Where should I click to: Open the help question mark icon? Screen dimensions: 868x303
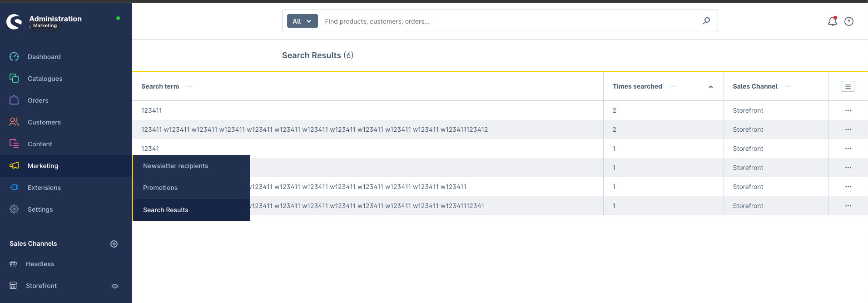coord(849,21)
